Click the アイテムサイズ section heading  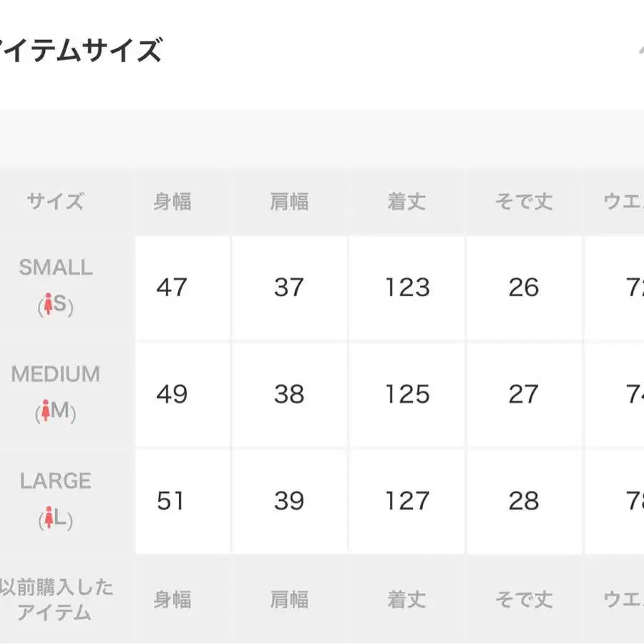click(x=81, y=50)
